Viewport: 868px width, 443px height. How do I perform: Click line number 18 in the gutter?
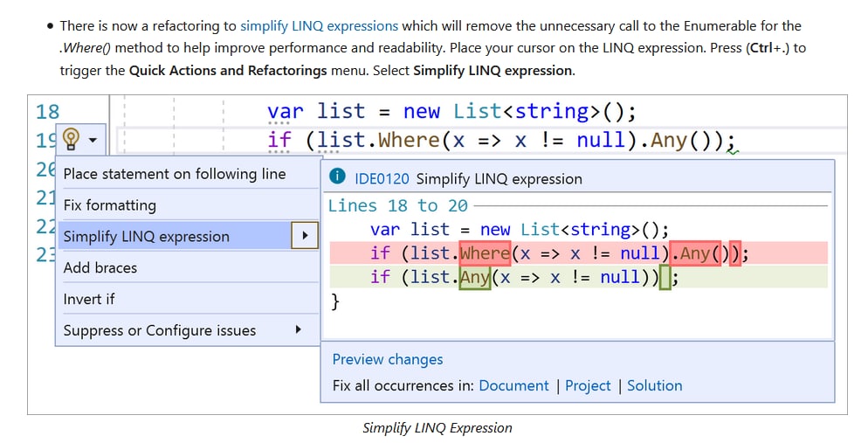(x=48, y=112)
